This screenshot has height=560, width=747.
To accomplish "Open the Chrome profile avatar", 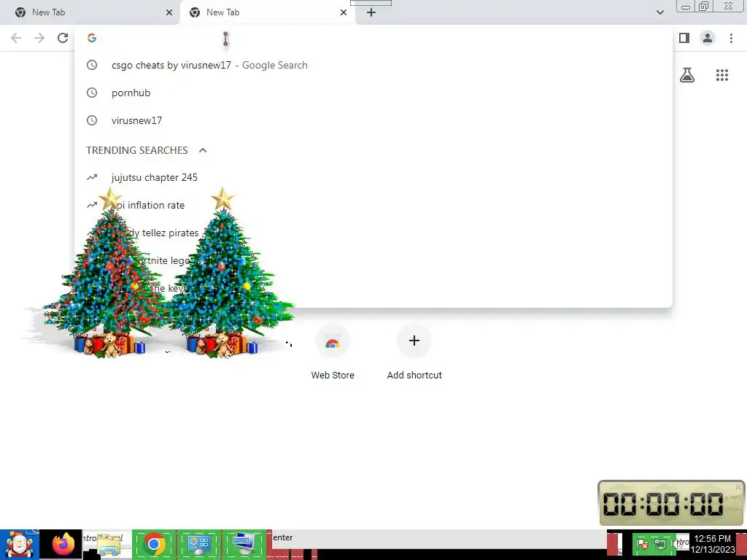I will click(708, 38).
